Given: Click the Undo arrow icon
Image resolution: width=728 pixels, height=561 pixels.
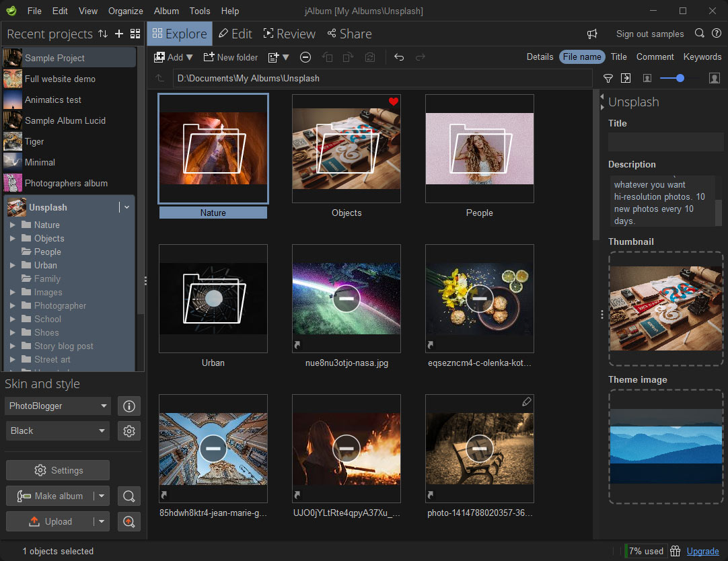Looking at the screenshot, I should click(399, 57).
